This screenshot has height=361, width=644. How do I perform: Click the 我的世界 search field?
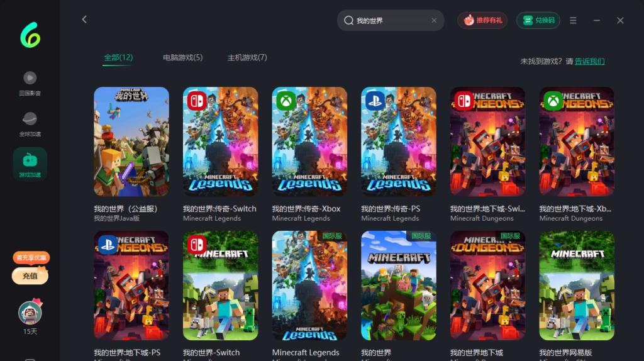391,21
